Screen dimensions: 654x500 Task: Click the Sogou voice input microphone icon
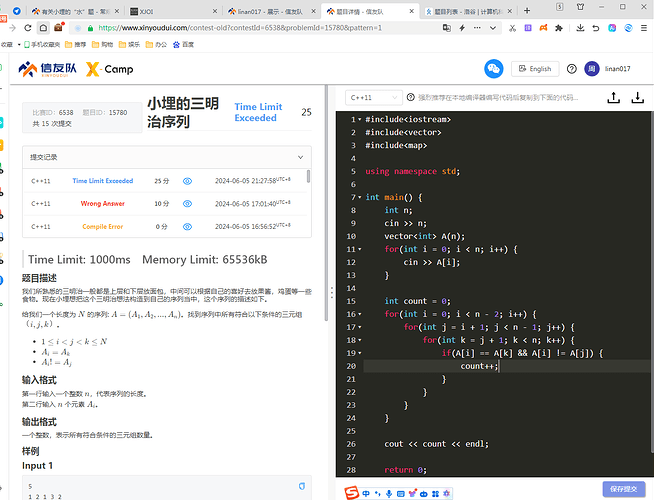[389, 494]
